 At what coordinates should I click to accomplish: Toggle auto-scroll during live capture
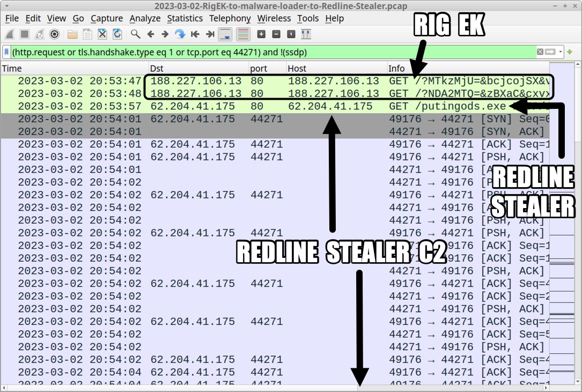[x=225, y=34]
